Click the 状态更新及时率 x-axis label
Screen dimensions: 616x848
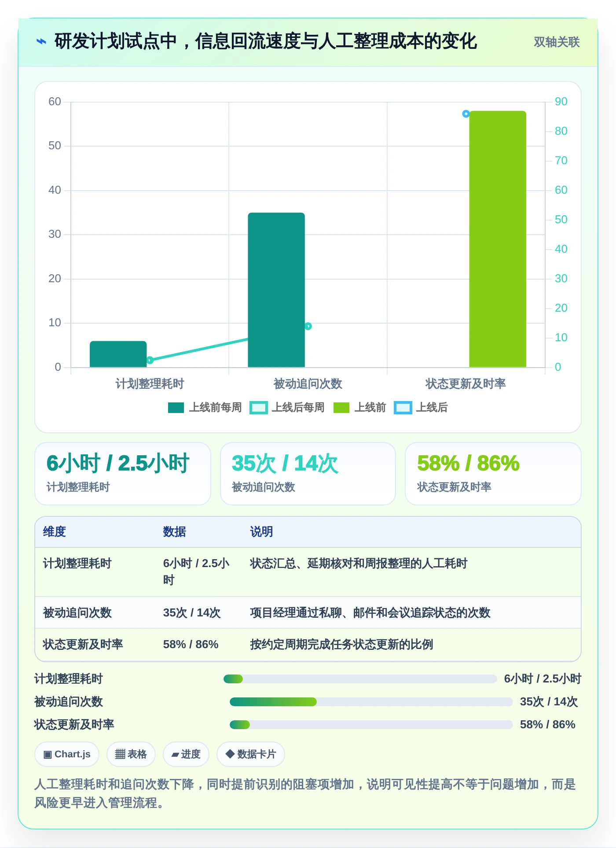point(466,384)
